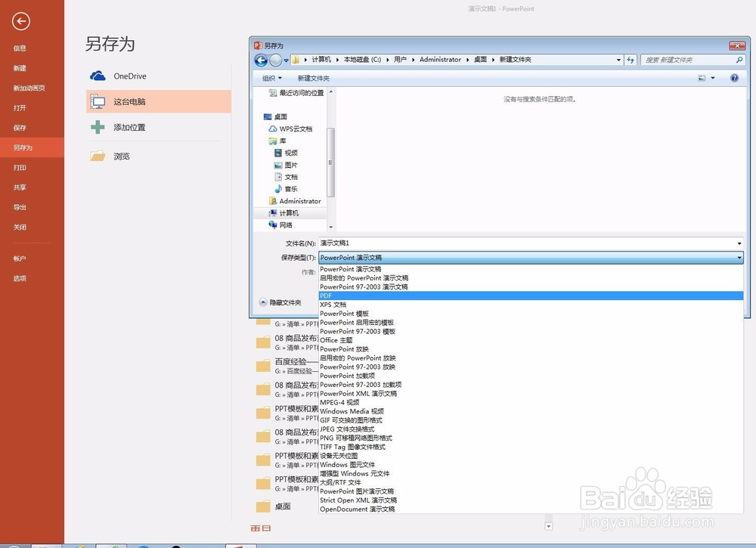
Task: Select 桌面 in navigation tree
Action: (x=275, y=116)
